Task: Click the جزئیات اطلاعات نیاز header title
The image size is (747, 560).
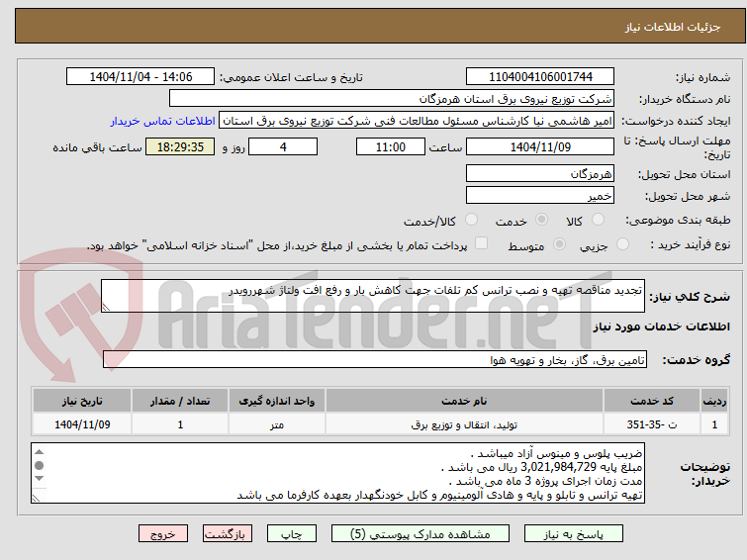Action: click(x=673, y=27)
